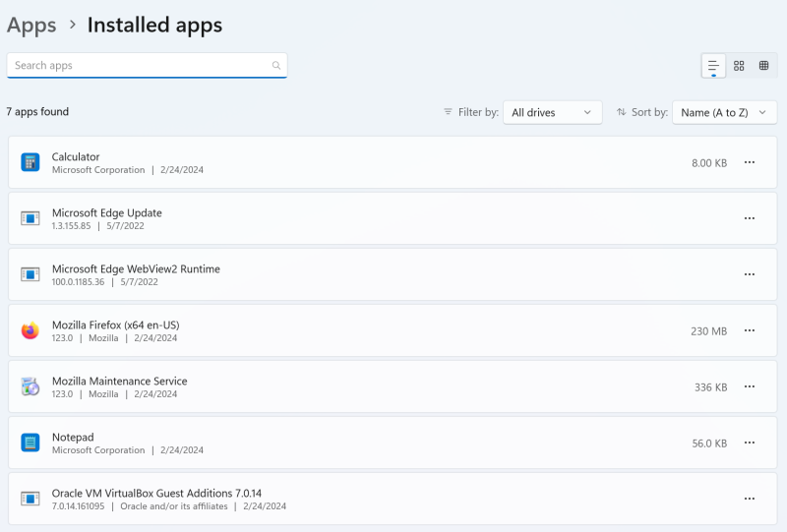Screen dimensions: 787x532
Task: Open more options for Edge WebView2 Runtime
Action: click(x=750, y=274)
